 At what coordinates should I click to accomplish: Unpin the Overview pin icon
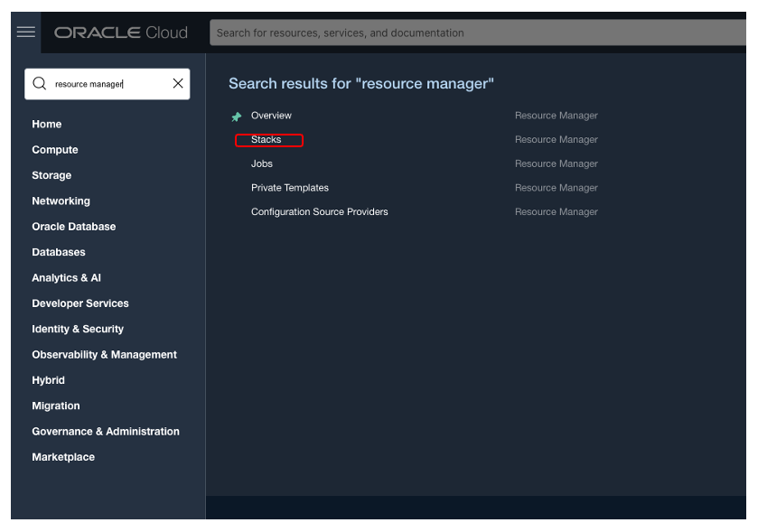click(x=237, y=117)
